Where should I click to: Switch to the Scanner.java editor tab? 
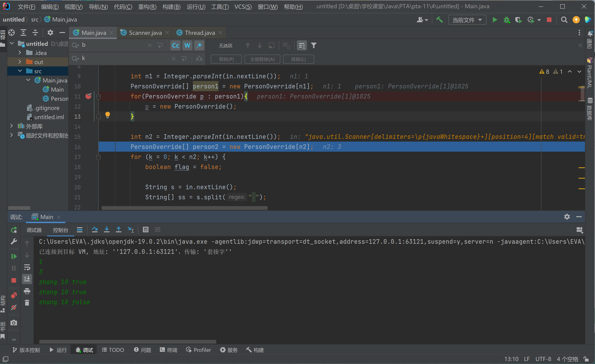(x=145, y=33)
